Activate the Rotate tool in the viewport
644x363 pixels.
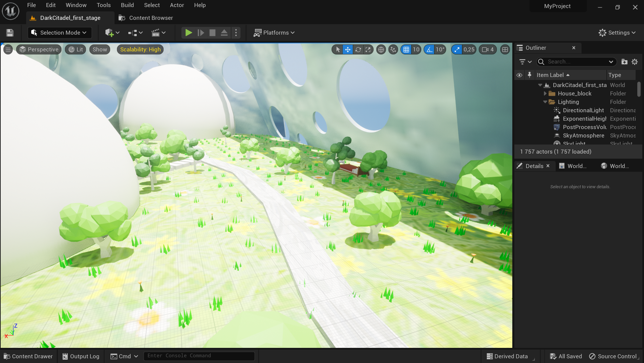(x=358, y=49)
